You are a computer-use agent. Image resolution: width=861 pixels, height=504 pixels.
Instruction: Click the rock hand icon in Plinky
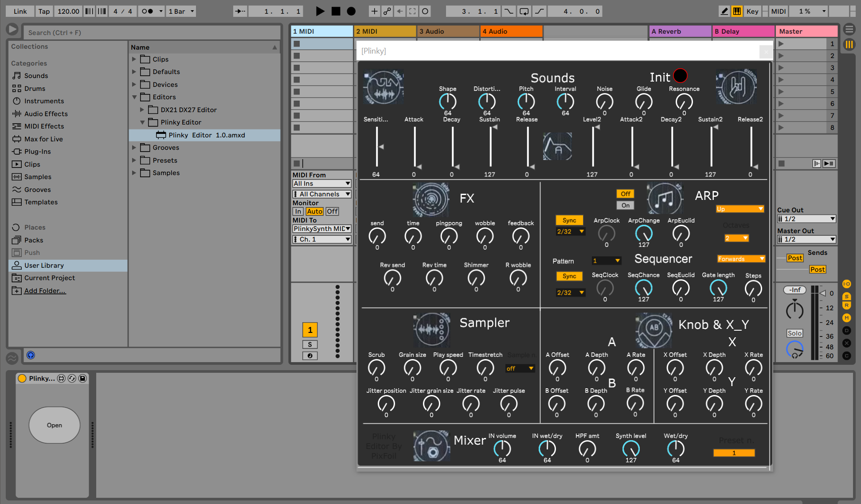coord(736,86)
